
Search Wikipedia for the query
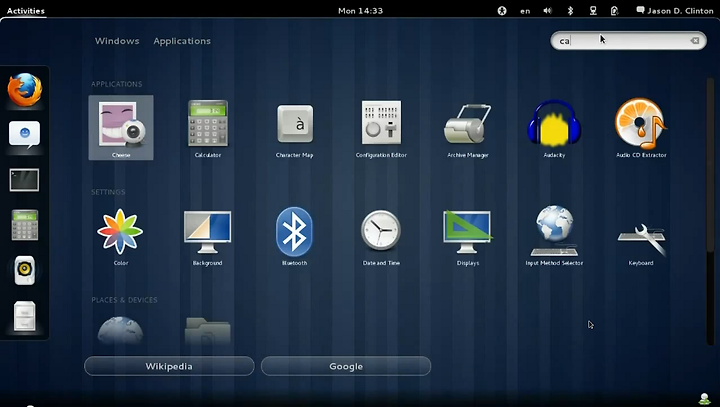point(169,366)
